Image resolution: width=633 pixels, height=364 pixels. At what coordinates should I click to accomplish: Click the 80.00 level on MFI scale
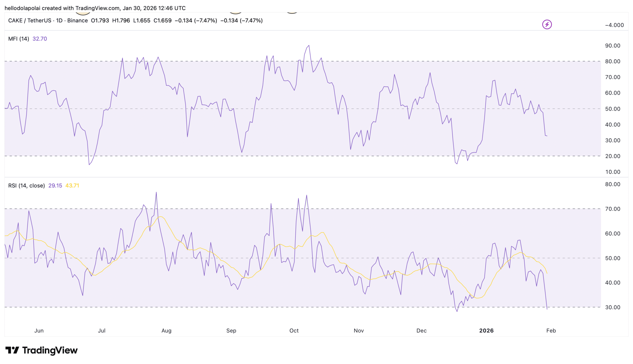coord(612,62)
